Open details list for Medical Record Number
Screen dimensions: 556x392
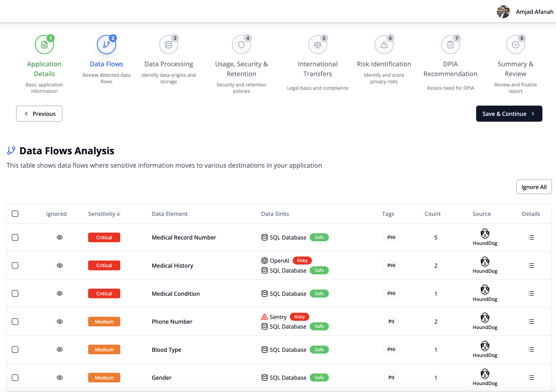point(531,238)
